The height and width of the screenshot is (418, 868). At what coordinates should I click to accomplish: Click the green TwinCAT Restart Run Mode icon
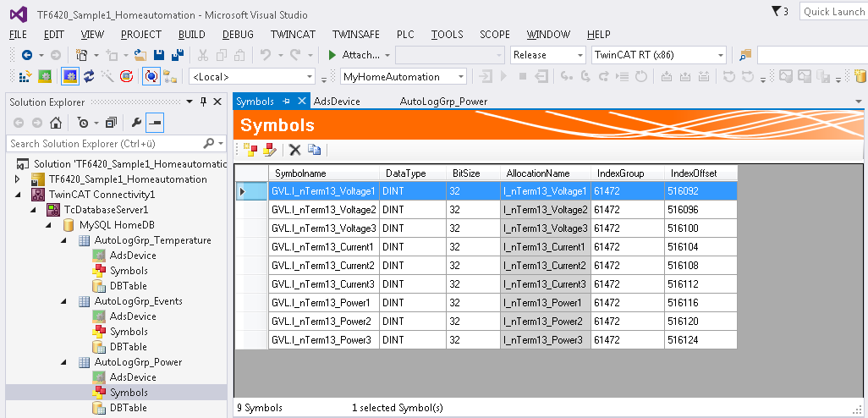44,76
